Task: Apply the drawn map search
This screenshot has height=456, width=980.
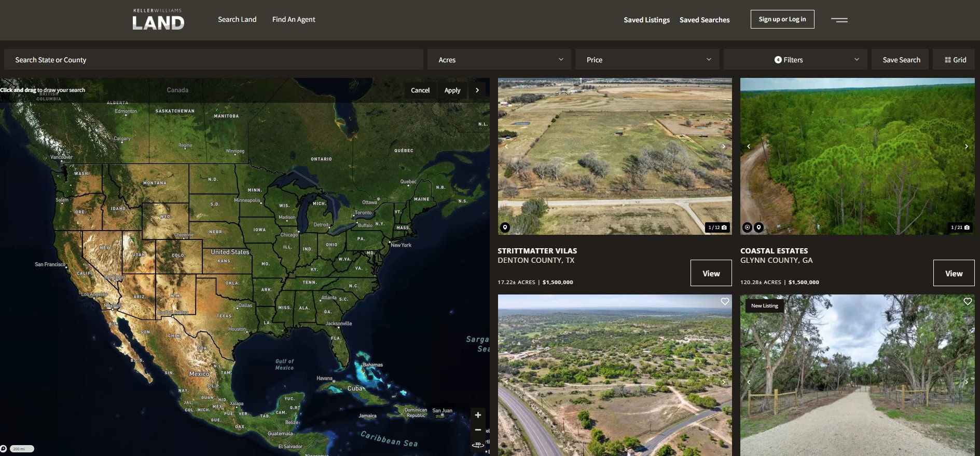Action: point(452,90)
